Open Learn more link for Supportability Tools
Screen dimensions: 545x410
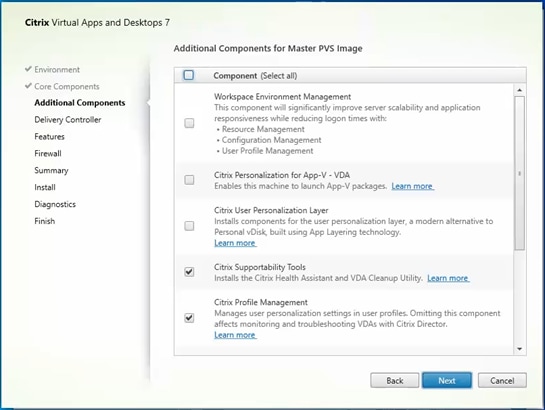click(x=448, y=278)
